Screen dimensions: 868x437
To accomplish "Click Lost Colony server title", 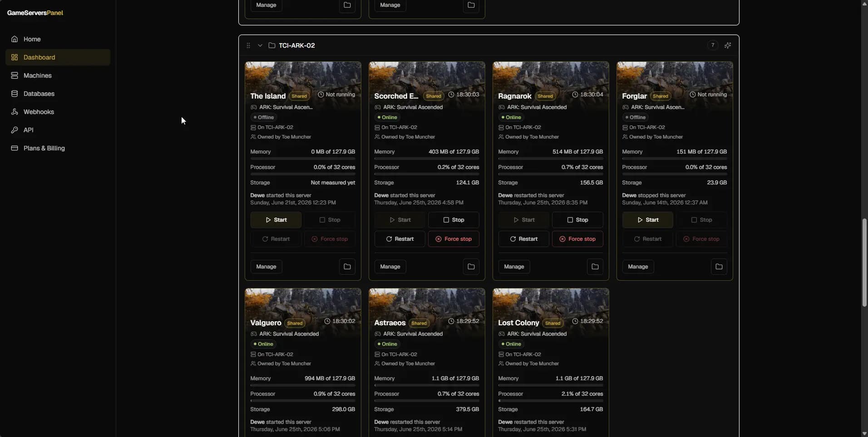I will point(518,323).
